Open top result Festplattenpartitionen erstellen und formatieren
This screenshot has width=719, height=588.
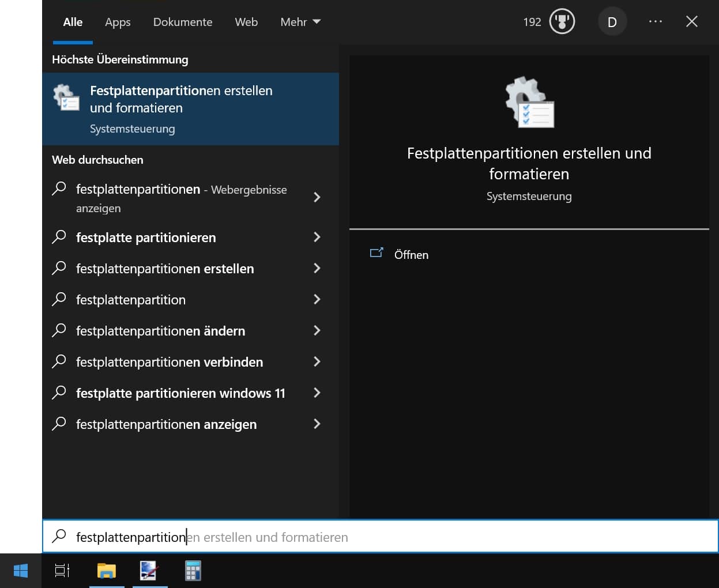[x=190, y=109]
